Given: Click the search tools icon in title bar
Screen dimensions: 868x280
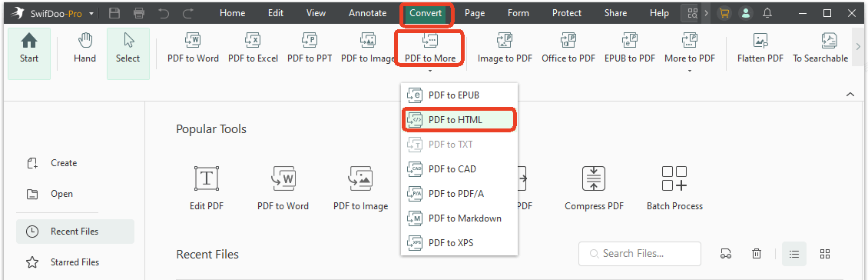Looking at the screenshot, I should (x=692, y=13).
